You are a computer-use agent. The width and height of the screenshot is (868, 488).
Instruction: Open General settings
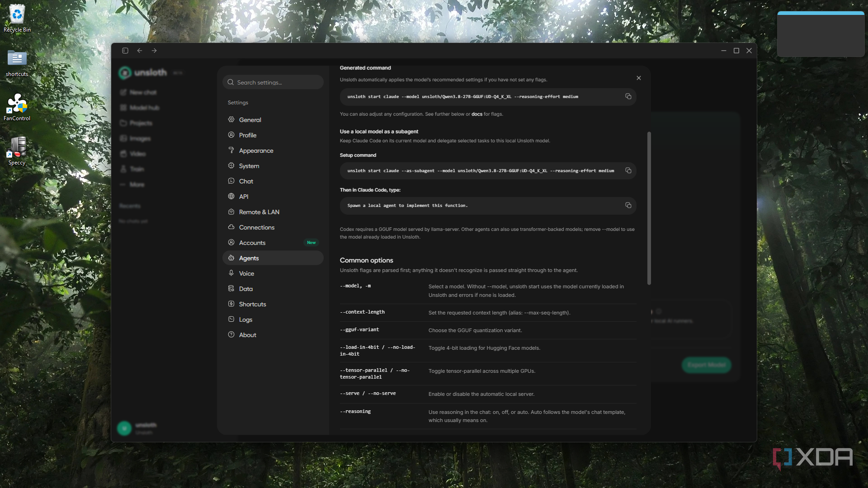pyautogui.click(x=273, y=120)
